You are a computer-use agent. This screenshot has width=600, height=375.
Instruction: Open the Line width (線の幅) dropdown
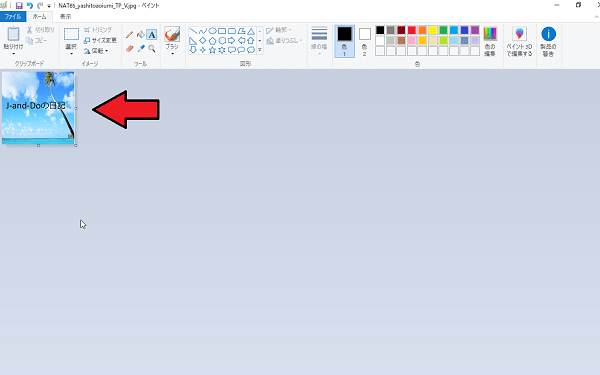click(319, 41)
